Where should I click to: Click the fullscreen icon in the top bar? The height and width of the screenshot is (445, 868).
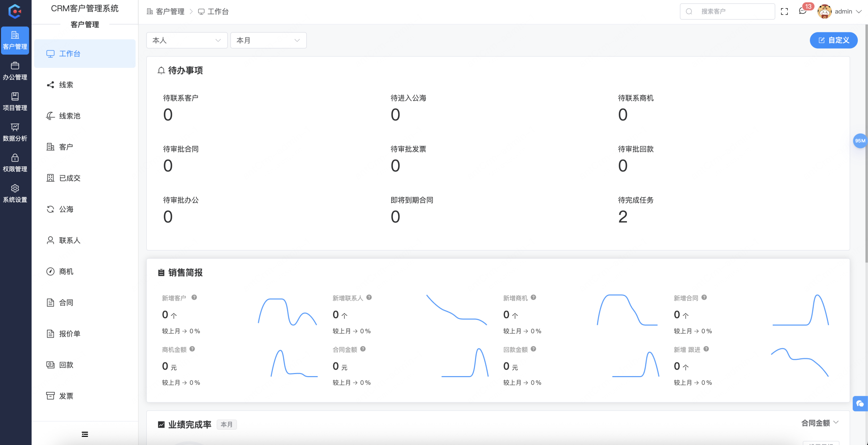pyautogui.click(x=785, y=11)
